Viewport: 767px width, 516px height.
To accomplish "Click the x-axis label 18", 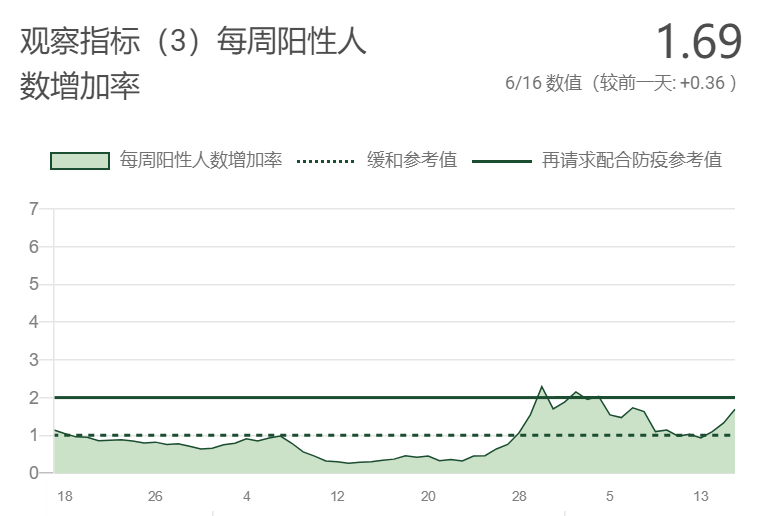I will point(65,496).
